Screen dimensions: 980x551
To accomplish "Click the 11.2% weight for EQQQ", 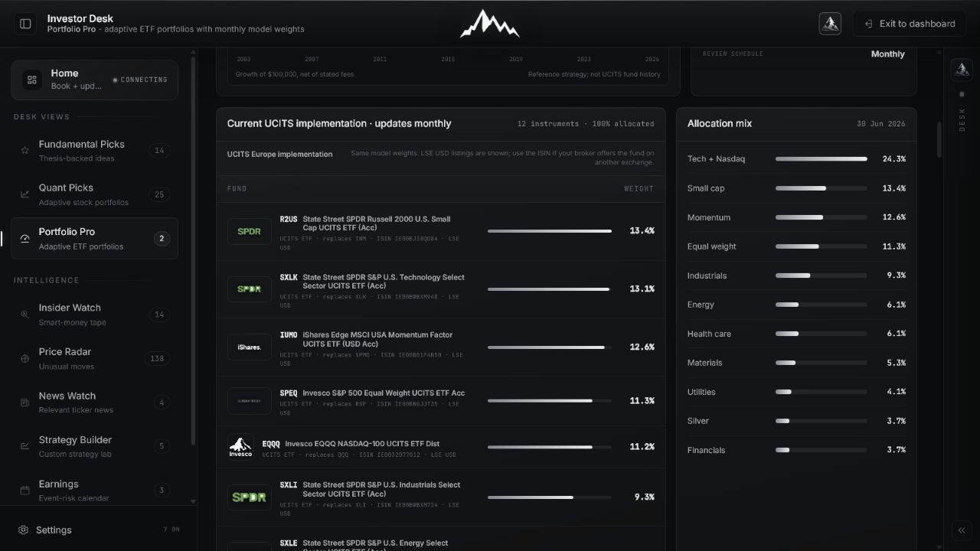I will 642,447.
